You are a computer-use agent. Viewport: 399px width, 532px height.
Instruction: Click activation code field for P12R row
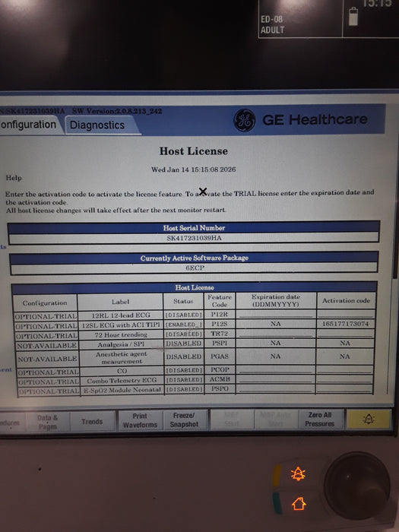pyautogui.click(x=345, y=314)
